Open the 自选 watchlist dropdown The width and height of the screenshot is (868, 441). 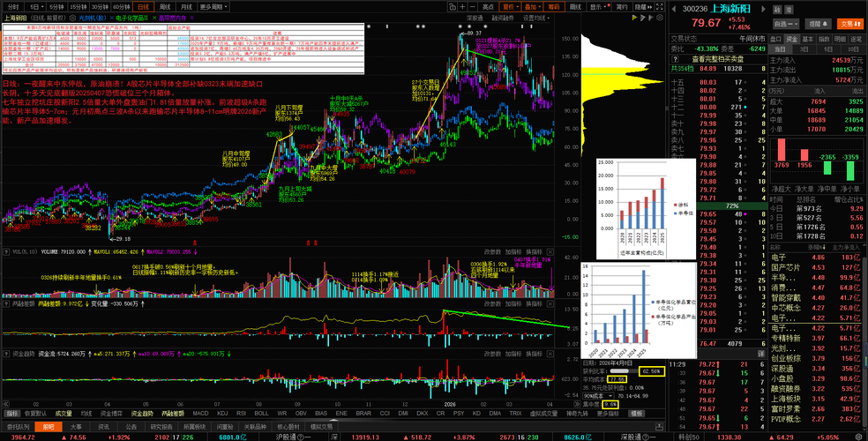pos(787,24)
